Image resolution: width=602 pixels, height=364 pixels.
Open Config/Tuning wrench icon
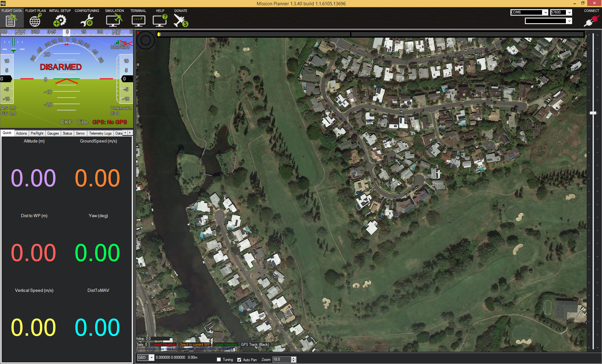87,20
